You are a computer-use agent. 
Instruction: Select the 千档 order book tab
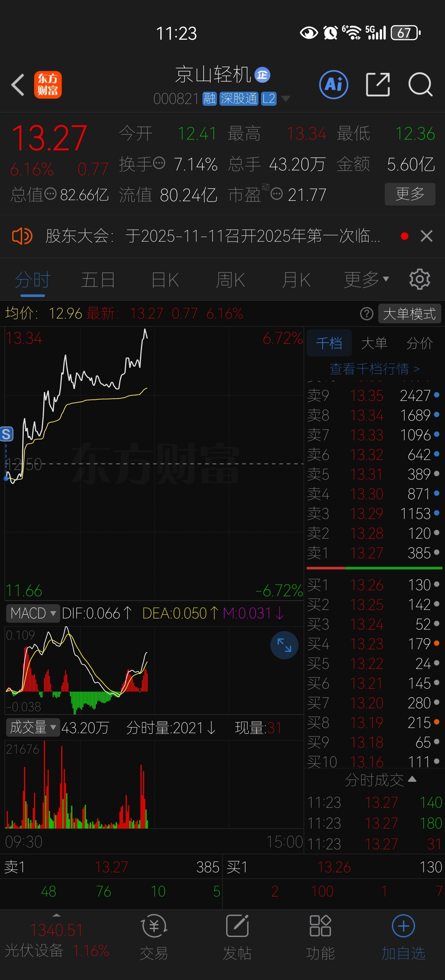coord(329,343)
